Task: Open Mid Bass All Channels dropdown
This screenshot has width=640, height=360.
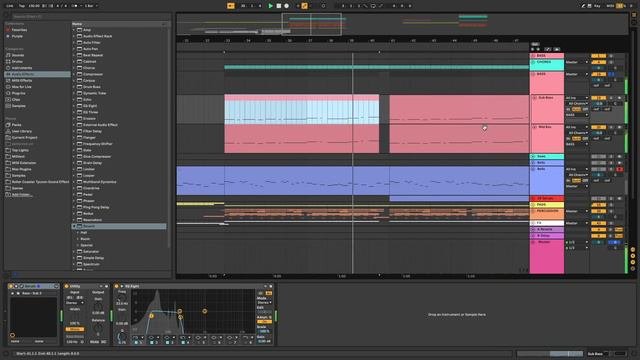Action: click(x=578, y=133)
